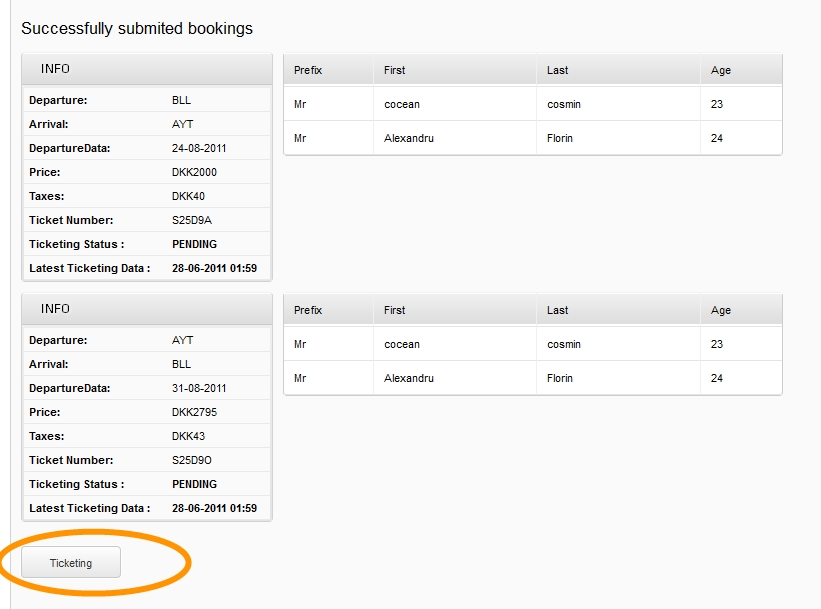Click ticket number S25D9A
The image size is (821, 609).
click(x=192, y=220)
